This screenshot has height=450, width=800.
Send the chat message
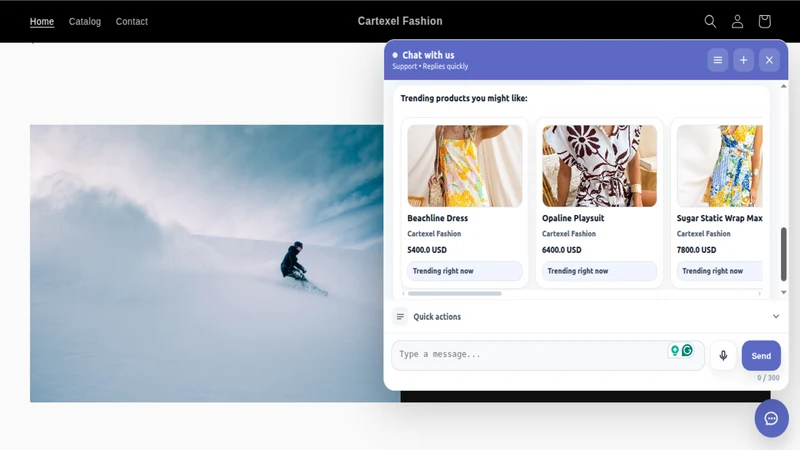point(761,356)
